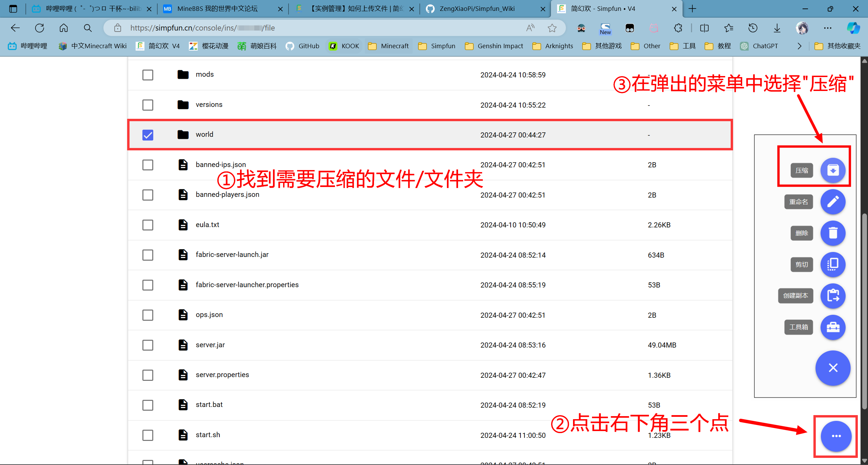Image resolution: width=868 pixels, height=465 pixels.
Task: Switch to the ZengXiaoPi/Simpfun_Wiki tab
Action: (x=486, y=9)
